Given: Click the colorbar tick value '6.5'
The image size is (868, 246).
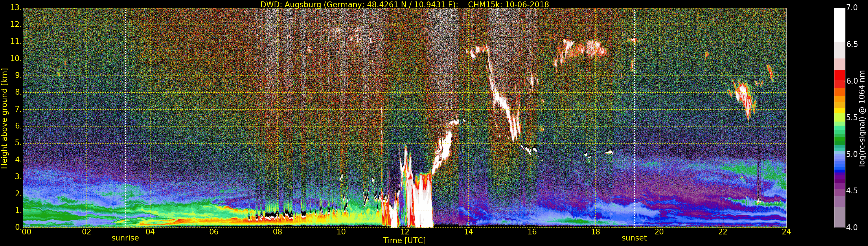Looking at the screenshot, I should [852, 44].
